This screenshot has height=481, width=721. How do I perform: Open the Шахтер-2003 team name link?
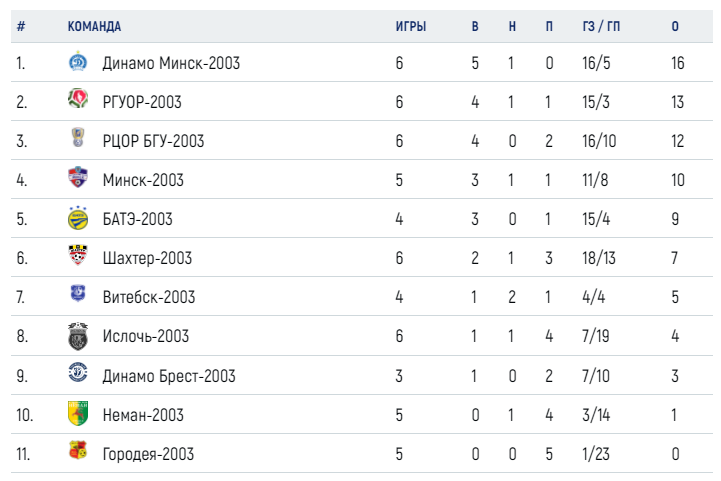point(147,258)
